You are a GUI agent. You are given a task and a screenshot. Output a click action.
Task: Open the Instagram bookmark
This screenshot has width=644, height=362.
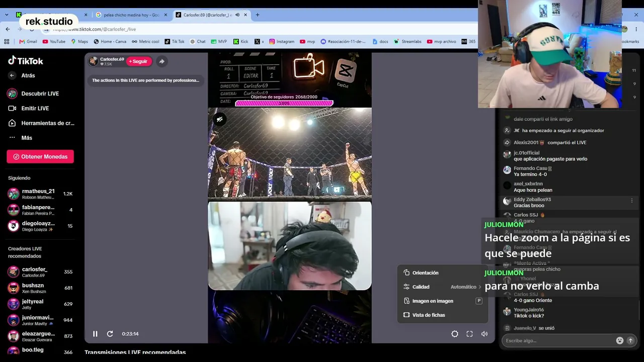(282, 42)
